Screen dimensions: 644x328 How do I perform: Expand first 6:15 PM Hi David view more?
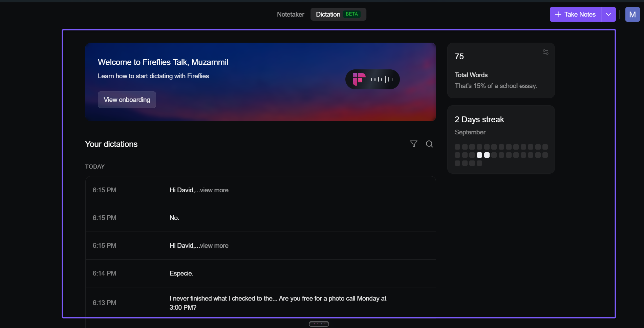[x=214, y=190]
